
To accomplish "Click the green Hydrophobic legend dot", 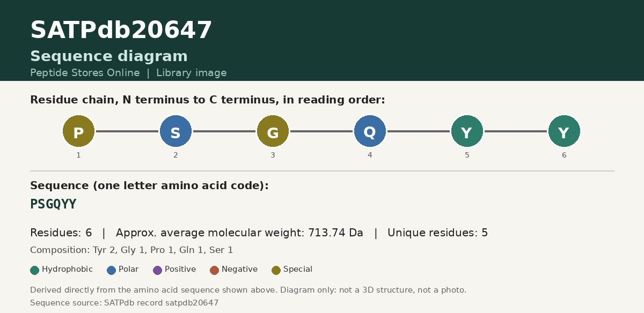I will click(x=35, y=270).
